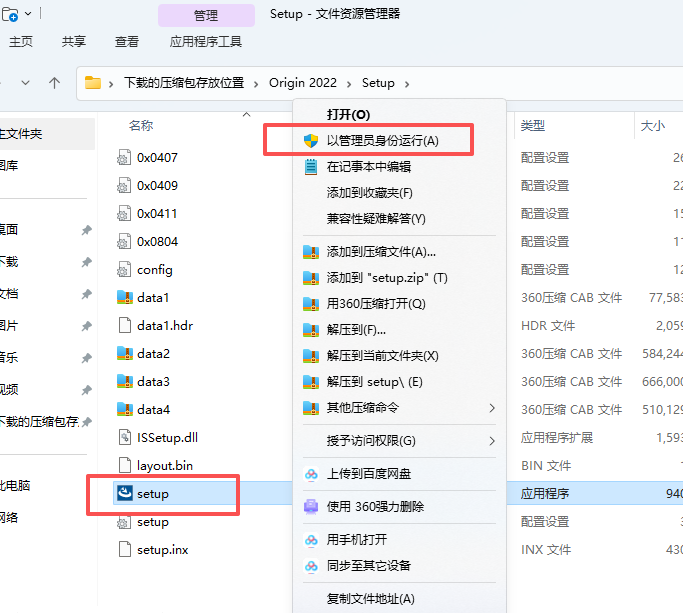Navigate to Origin 2022 breadcrumb

tap(303, 83)
